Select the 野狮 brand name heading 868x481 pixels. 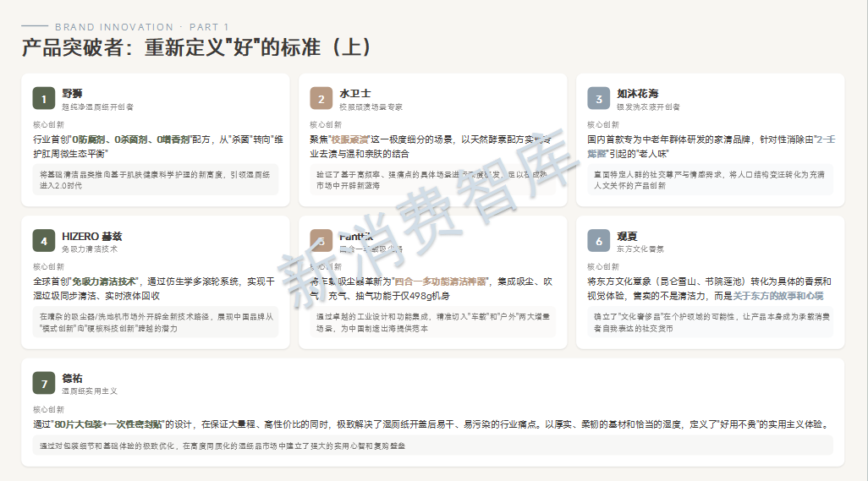click(72, 93)
